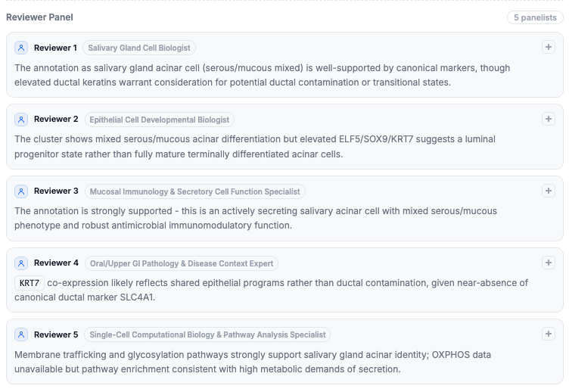This screenshot has width=569, height=392.
Task: Select the Mucosal Immunology specialist badge
Action: 195,191
